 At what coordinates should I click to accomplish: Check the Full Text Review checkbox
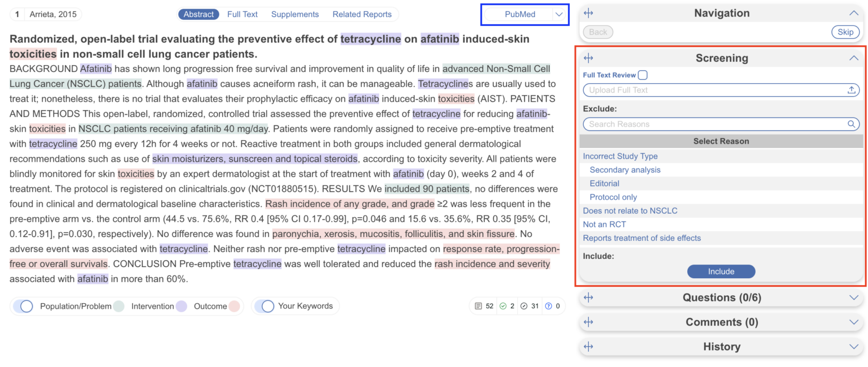tap(643, 75)
